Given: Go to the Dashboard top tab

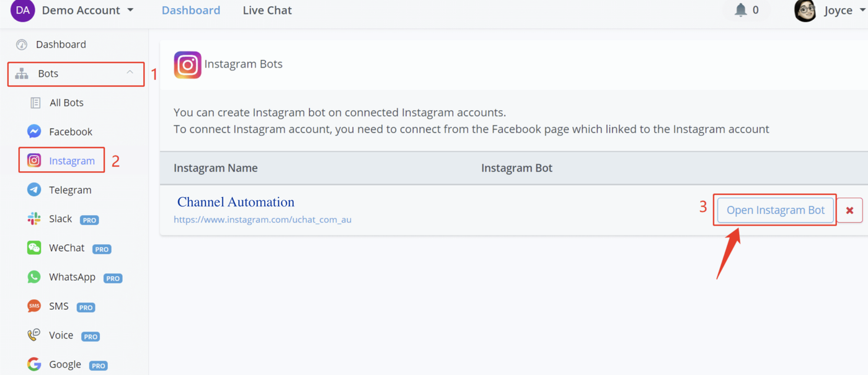Looking at the screenshot, I should [191, 11].
